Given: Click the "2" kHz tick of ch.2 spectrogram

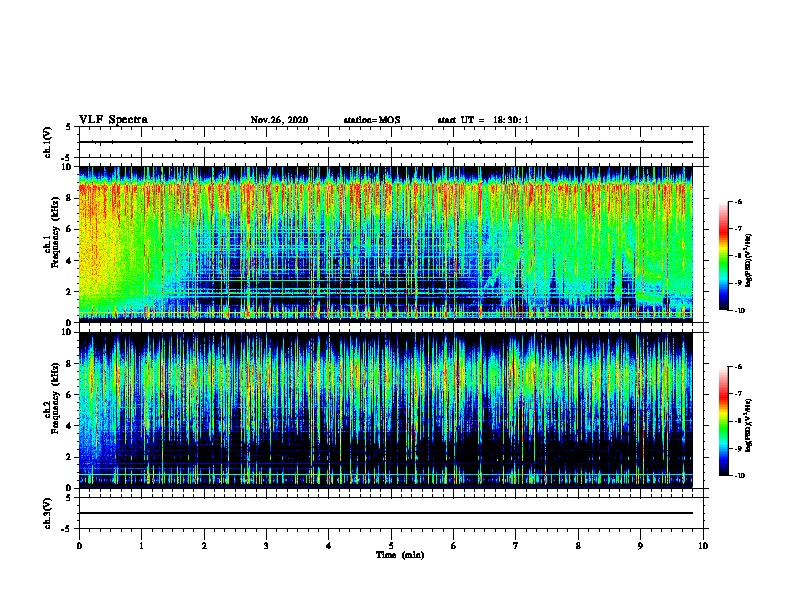Looking at the screenshot, I should coord(69,457).
